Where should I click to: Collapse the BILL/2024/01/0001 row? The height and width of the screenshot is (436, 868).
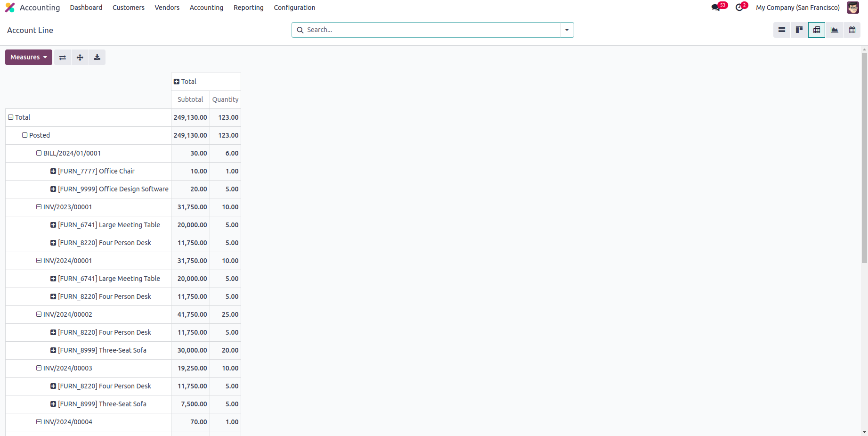[39, 153]
